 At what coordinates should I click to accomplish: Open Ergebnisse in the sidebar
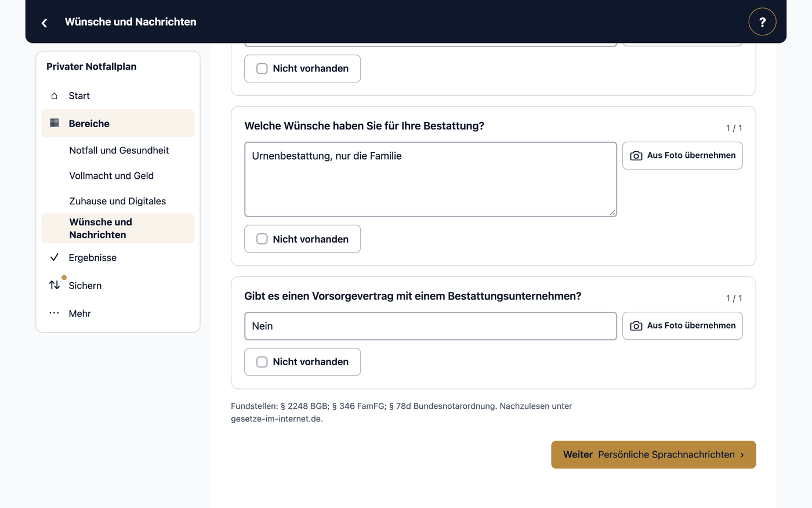(118, 257)
